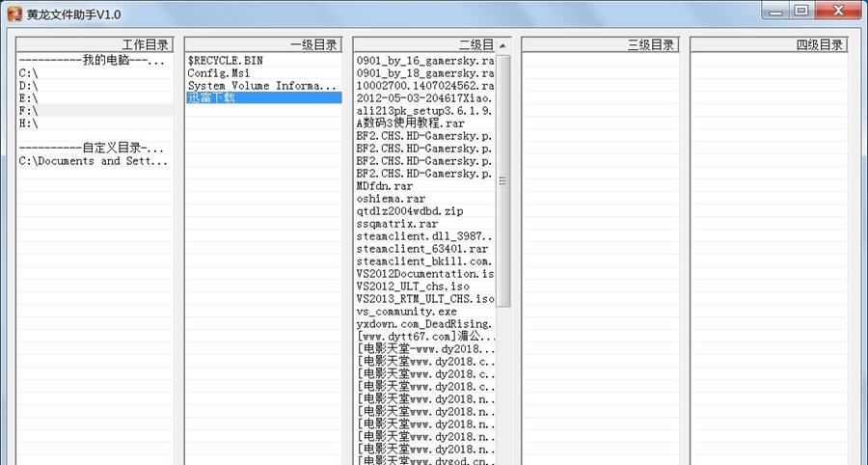Select Config.Msi folder
The height and width of the screenshot is (465, 868).
coord(263,73)
